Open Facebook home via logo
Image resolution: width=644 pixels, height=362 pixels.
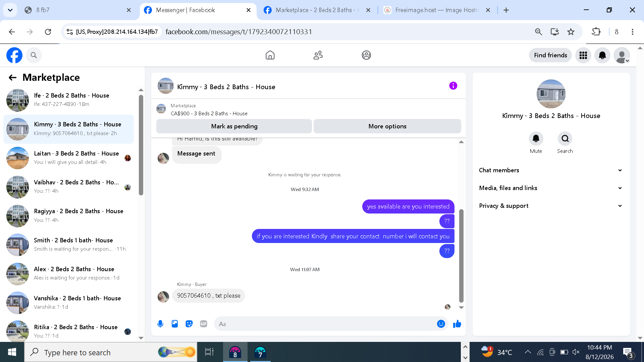pos(14,55)
